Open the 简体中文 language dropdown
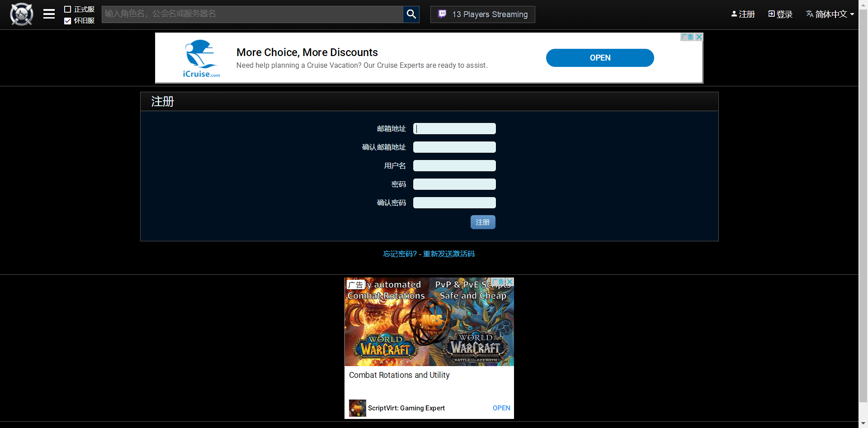868x428 pixels. [x=830, y=14]
